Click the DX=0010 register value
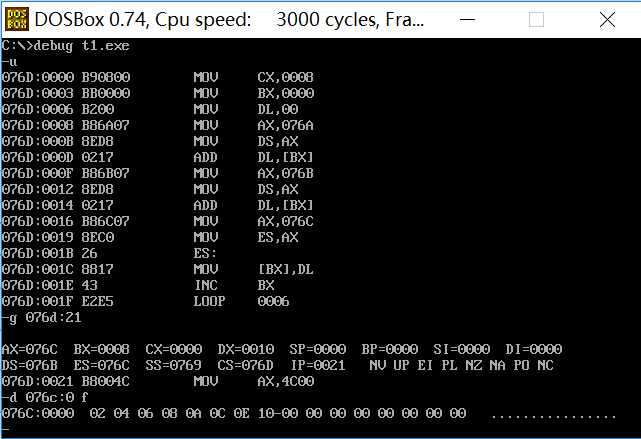This screenshot has width=641, height=439. point(246,349)
